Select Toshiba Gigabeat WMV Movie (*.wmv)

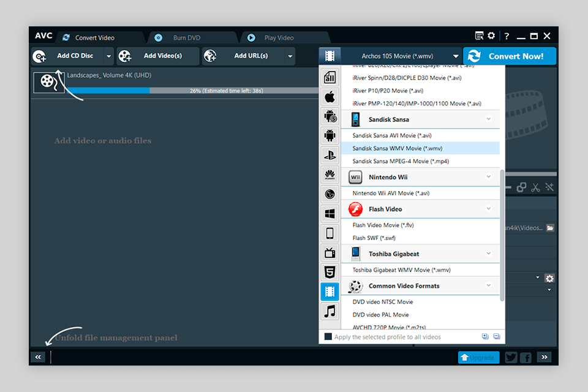click(x=420, y=269)
